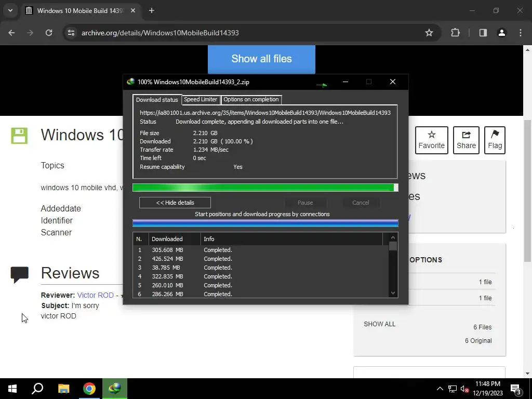532x399 pixels.
Task: Open the Chrome profile avatar
Action: 501,33
